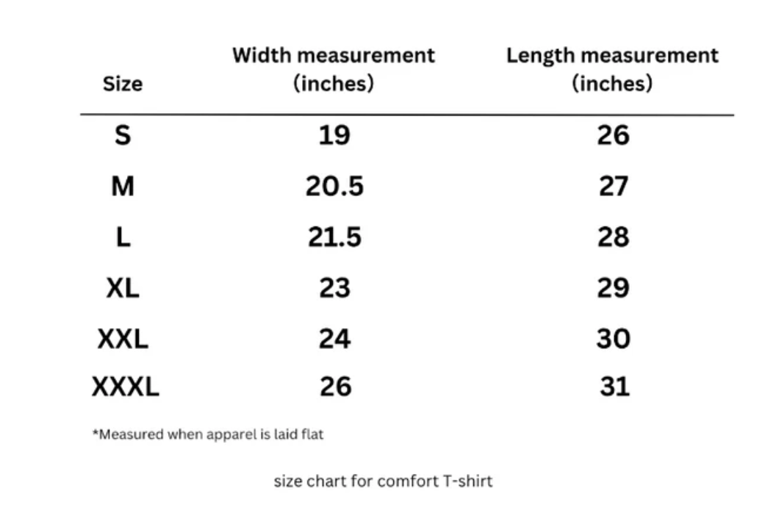Click the Length measurement (inches) header
This screenshot has width=776, height=532.
[x=612, y=69]
